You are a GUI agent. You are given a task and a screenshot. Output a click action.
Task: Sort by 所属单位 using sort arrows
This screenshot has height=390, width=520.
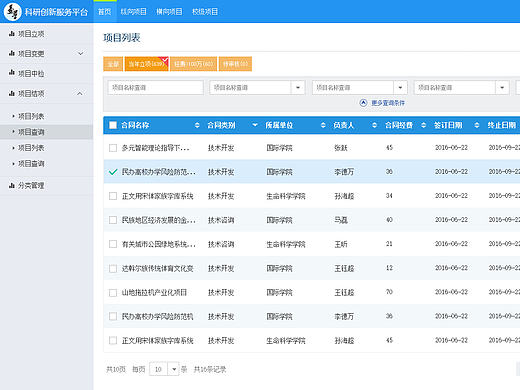pos(323,125)
